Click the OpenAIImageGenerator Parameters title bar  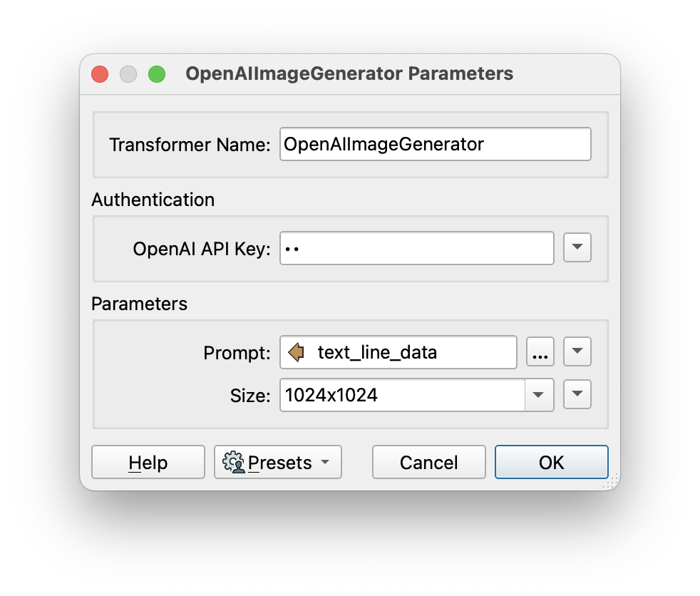[x=349, y=73]
